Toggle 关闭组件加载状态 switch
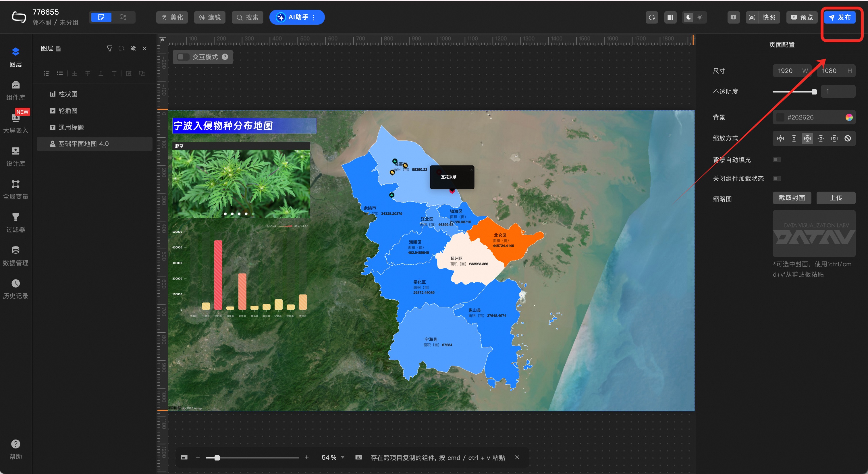The width and height of the screenshot is (868, 474). click(x=777, y=178)
